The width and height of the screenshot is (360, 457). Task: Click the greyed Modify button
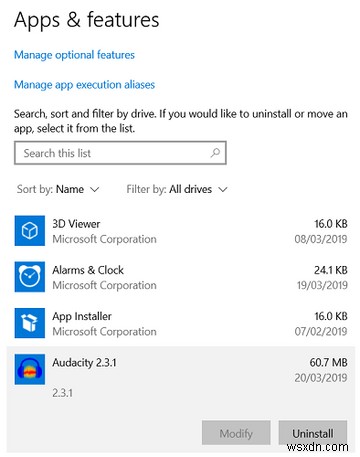(x=236, y=433)
